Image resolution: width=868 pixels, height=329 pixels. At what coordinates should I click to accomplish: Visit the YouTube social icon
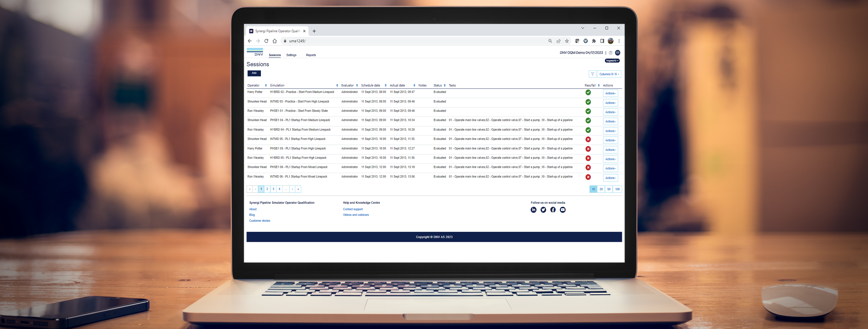click(563, 210)
